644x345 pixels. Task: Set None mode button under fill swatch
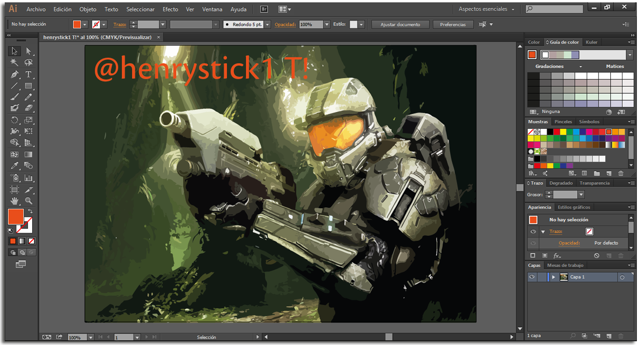pos(31,241)
